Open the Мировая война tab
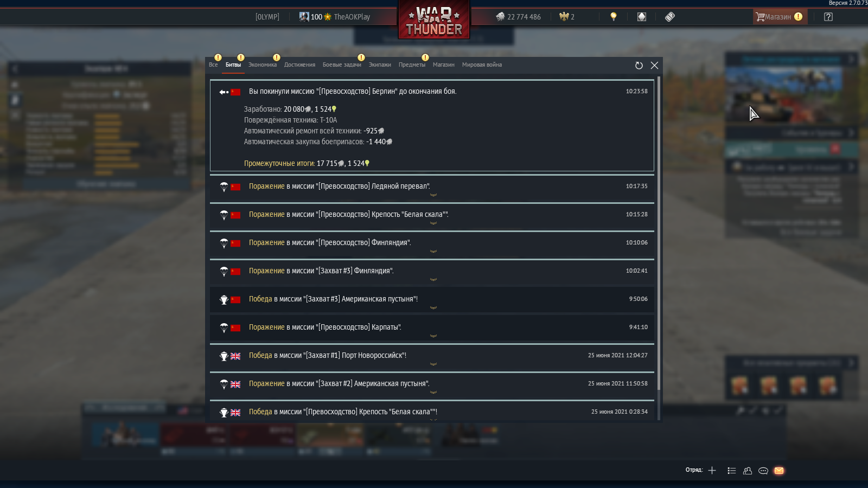Image resolution: width=868 pixels, height=488 pixels. pyautogui.click(x=482, y=65)
